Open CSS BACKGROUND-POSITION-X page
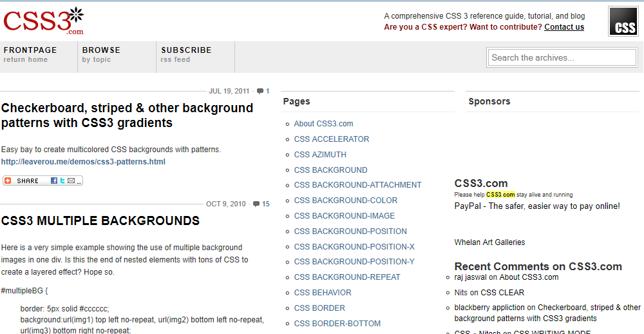 (354, 247)
